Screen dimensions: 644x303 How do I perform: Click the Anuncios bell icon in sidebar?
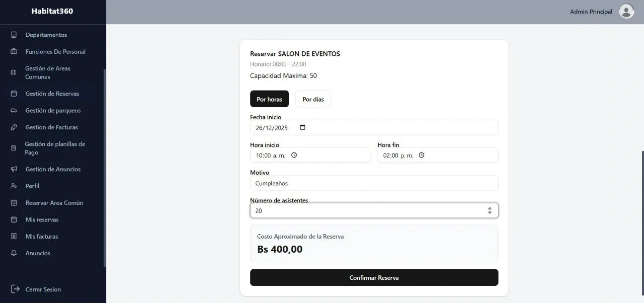click(14, 253)
